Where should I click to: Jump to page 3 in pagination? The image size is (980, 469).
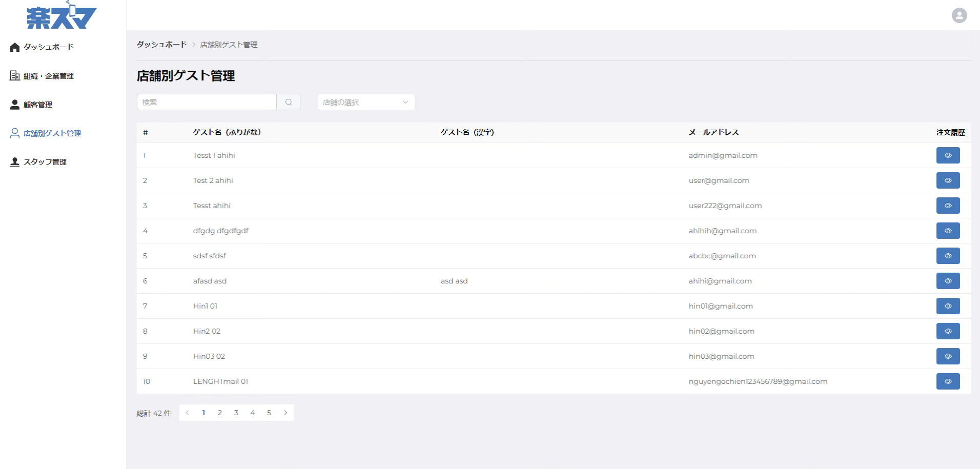point(236,413)
